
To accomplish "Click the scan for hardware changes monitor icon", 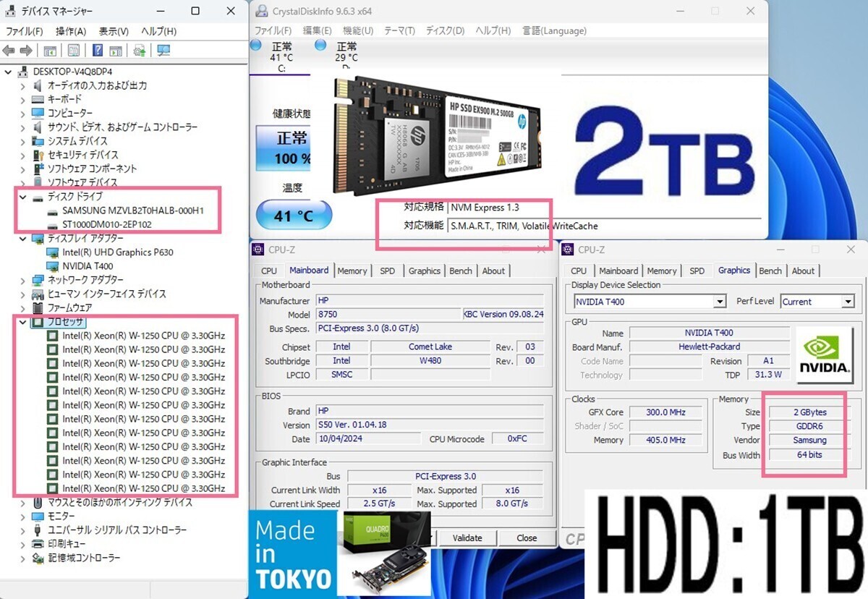I will coord(163,50).
